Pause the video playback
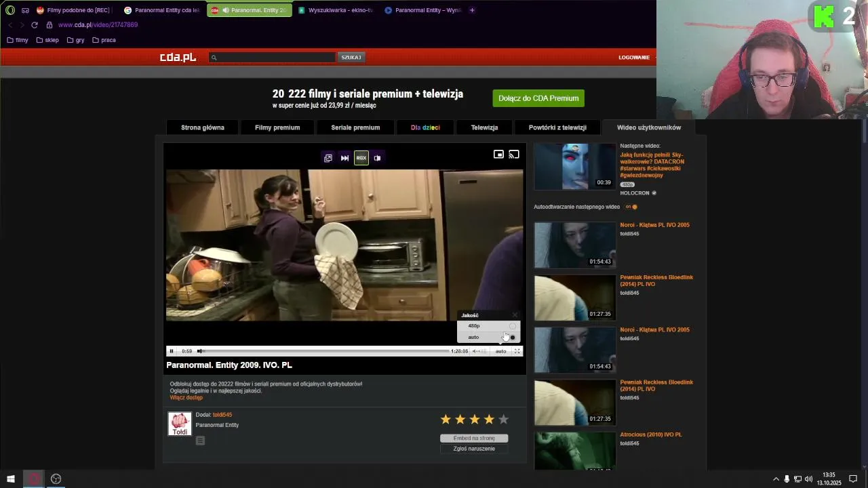Image resolution: width=868 pixels, height=488 pixels. click(172, 351)
